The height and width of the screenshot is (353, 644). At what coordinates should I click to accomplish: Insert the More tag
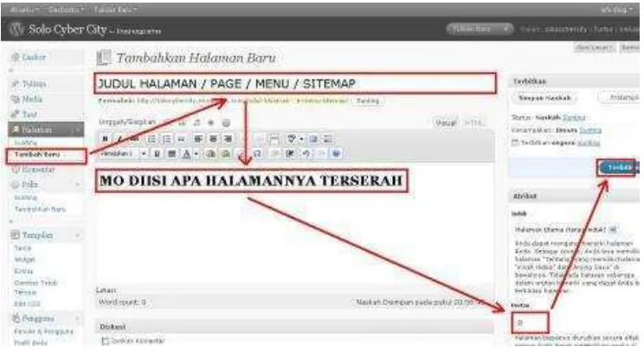274,138
